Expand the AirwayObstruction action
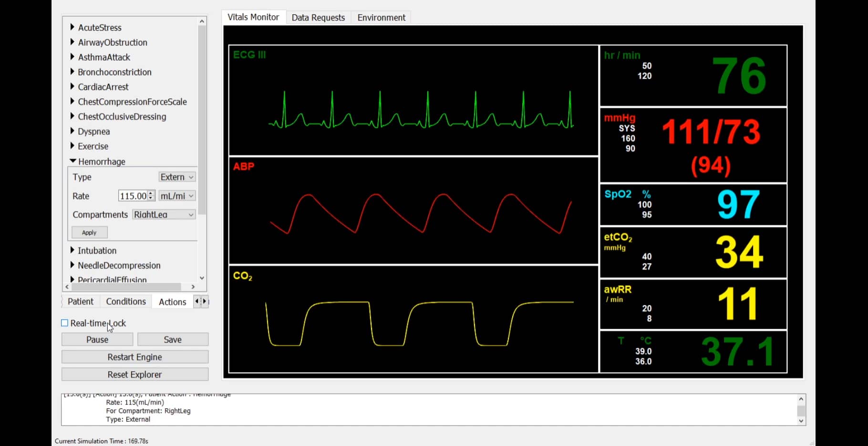Screen dimensions: 868x446 pos(72,42)
